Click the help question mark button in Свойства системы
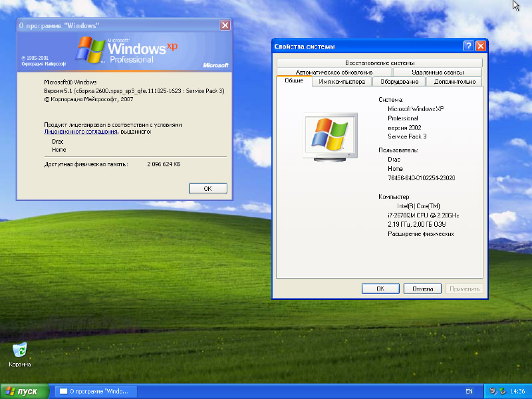The image size is (532, 399). (x=469, y=46)
